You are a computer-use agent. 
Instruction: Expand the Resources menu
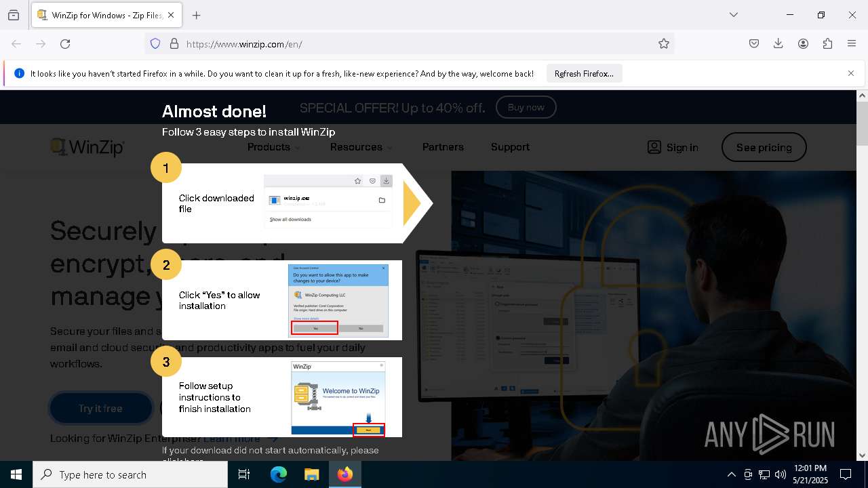pos(361,147)
